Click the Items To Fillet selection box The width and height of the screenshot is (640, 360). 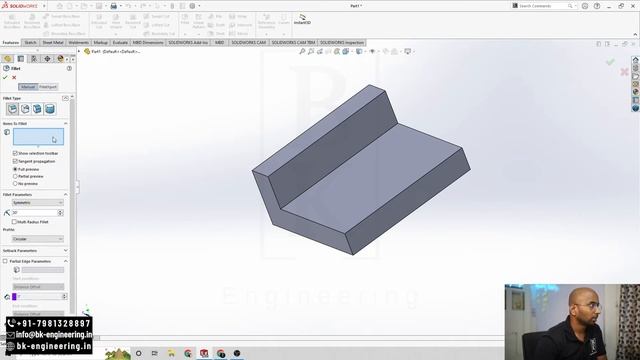(38, 137)
